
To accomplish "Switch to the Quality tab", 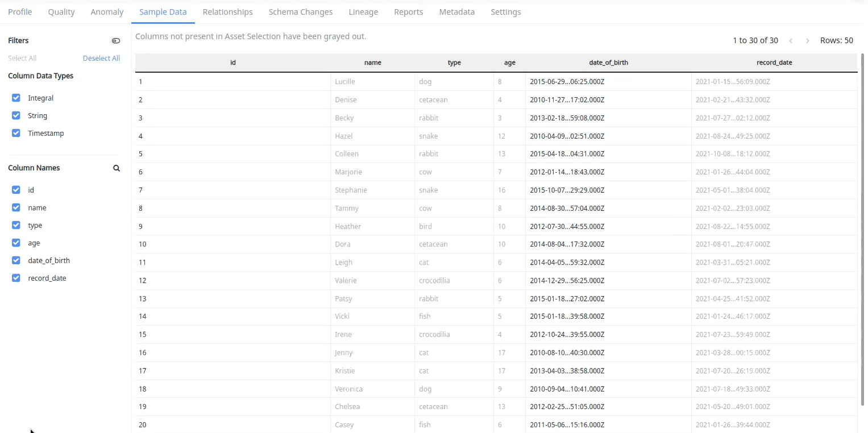I will tap(61, 11).
